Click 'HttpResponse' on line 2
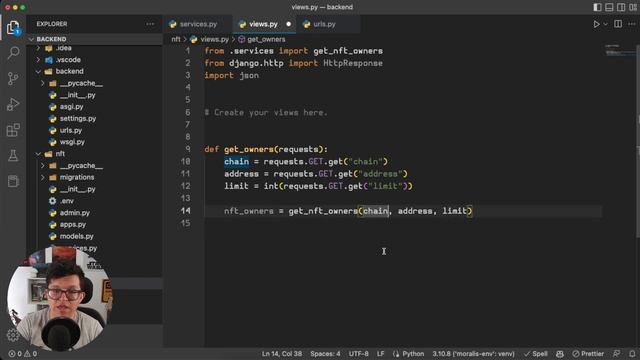Viewport: 640px width, 360px height. (353, 63)
